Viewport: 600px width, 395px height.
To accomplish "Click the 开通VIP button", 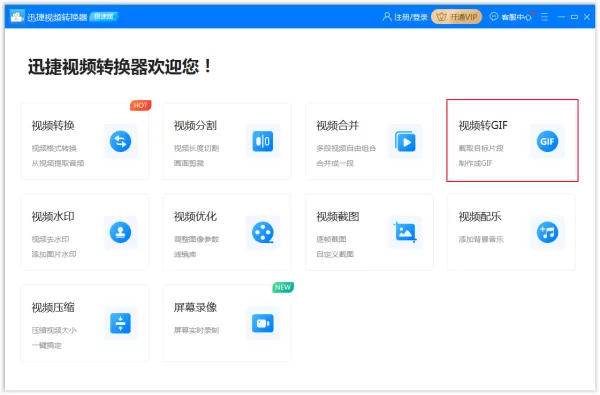I will click(x=457, y=17).
